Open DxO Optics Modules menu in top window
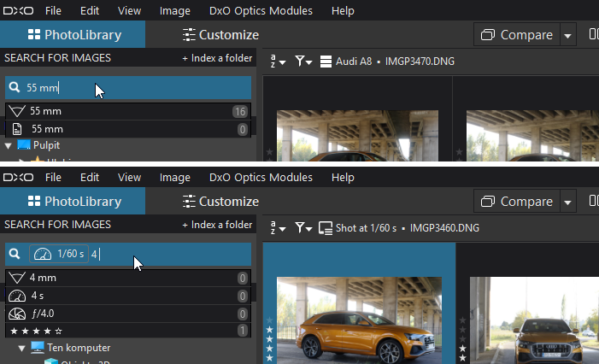 (x=261, y=11)
